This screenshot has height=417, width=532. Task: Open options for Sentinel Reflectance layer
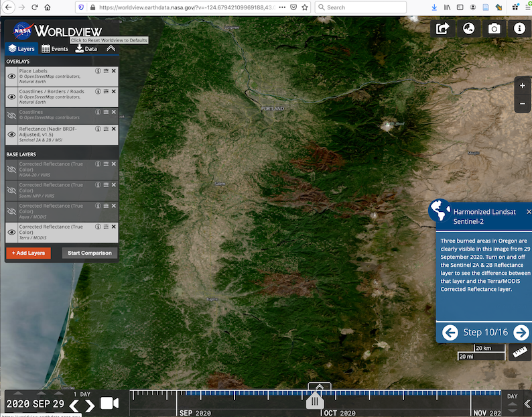tap(106, 129)
